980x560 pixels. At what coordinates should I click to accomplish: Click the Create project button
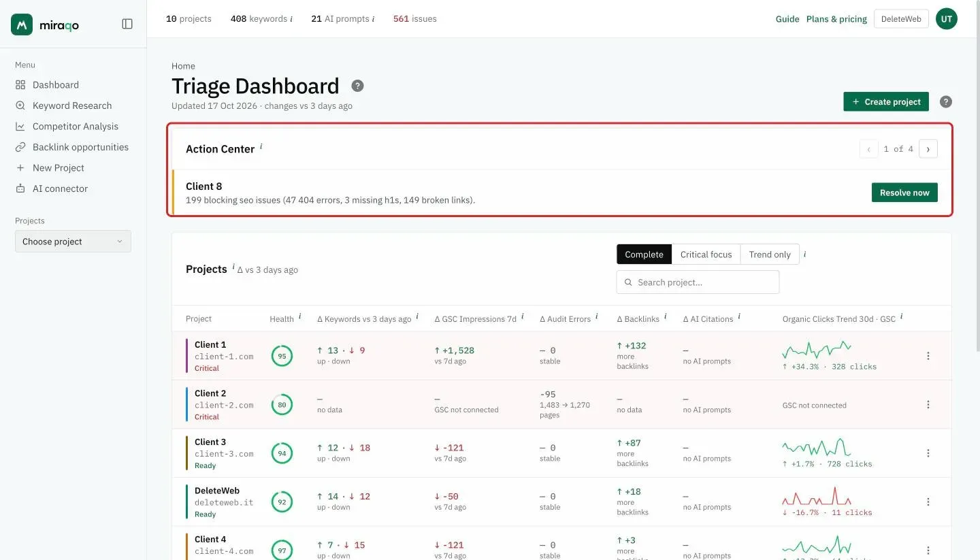click(x=886, y=102)
